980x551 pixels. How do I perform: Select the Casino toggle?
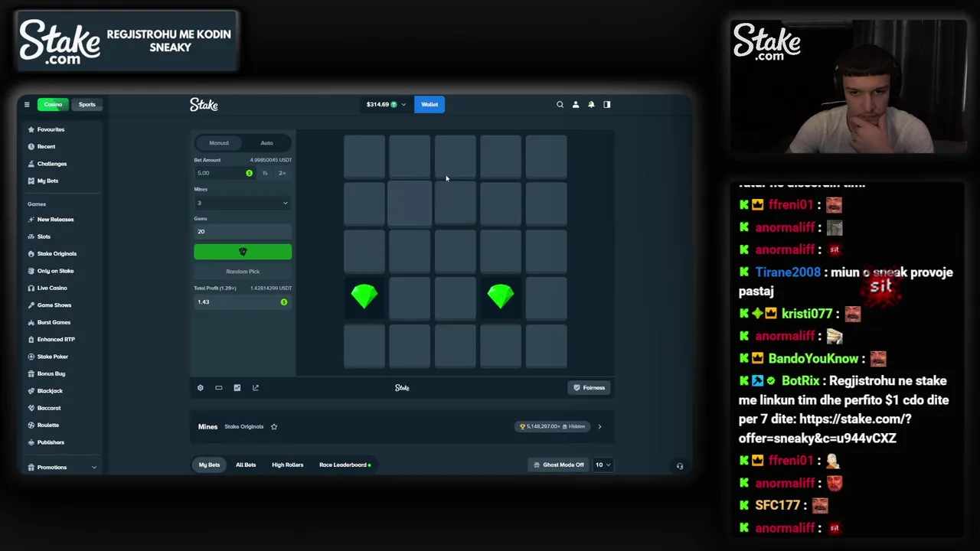(x=53, y=104)
